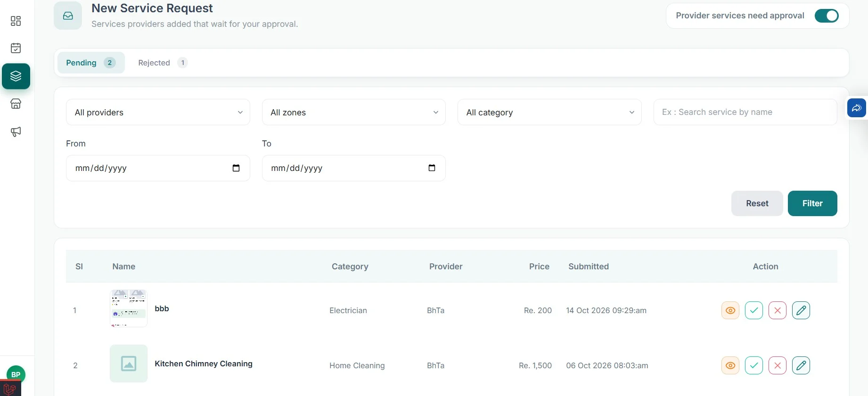Select the layers services icon in sidebar
868x396 pixels.
[x=16, y=76]
